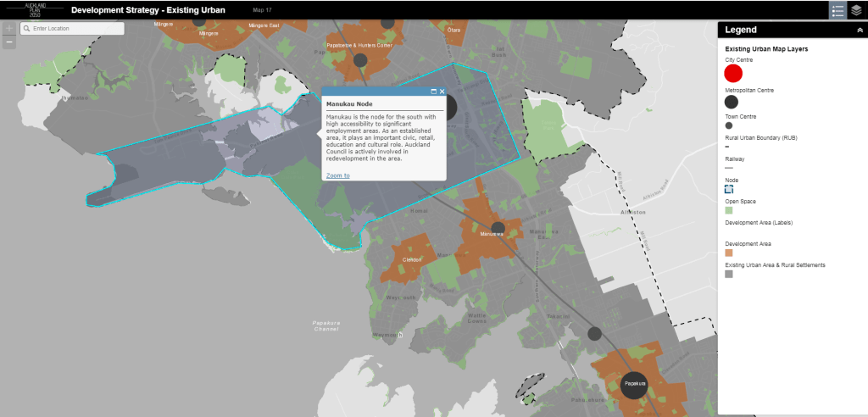868x417 pixels.
Task: Close the Manukau Node popup
Action: click(442, 91)
